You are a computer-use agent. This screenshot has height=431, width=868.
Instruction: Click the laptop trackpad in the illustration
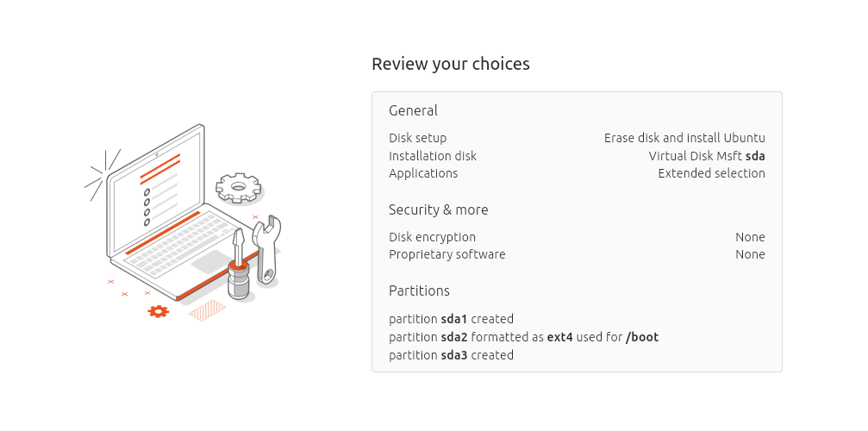click(x=209, y=262)
